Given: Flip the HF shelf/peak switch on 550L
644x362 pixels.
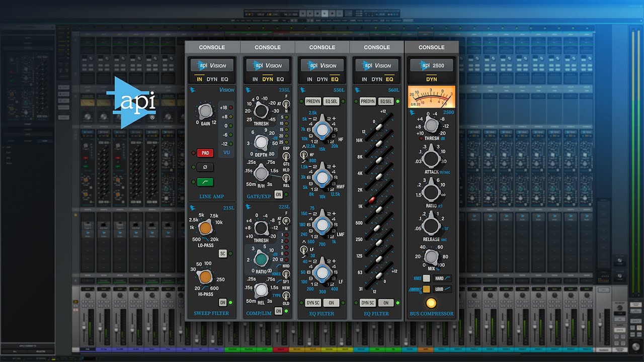Looking at the screenshot, I should pos(304,154).
